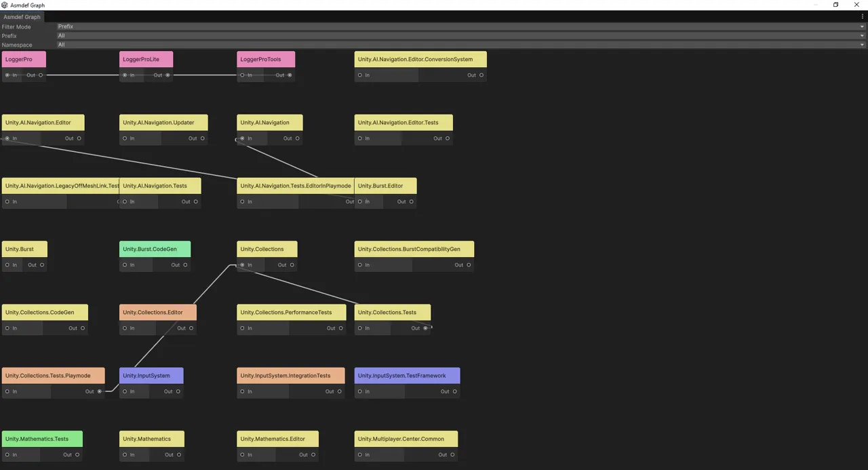Click Tests.Playmode node's Out port
Viewport: 868px width, 470px height.
click(x=100, y=391)
